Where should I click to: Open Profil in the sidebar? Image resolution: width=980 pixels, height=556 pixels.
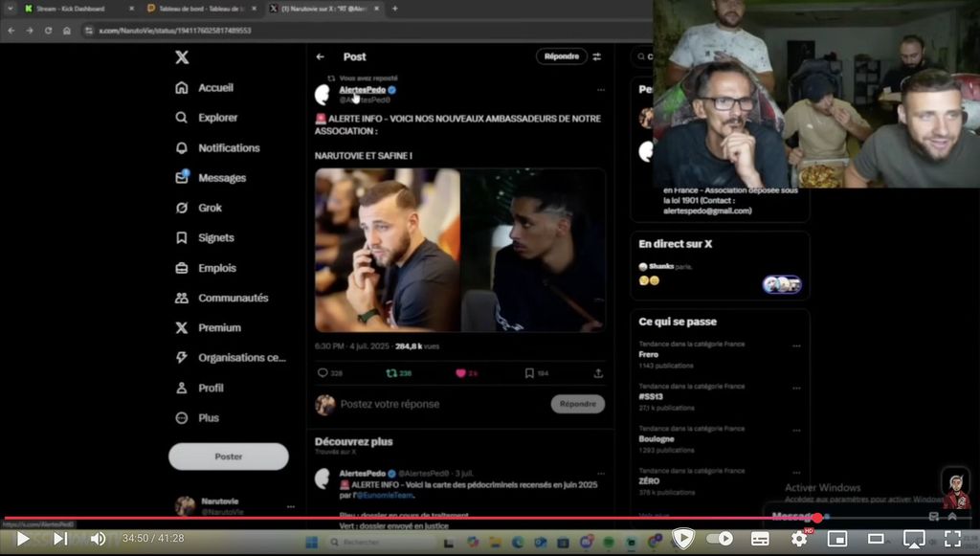[x=199, y=388]
